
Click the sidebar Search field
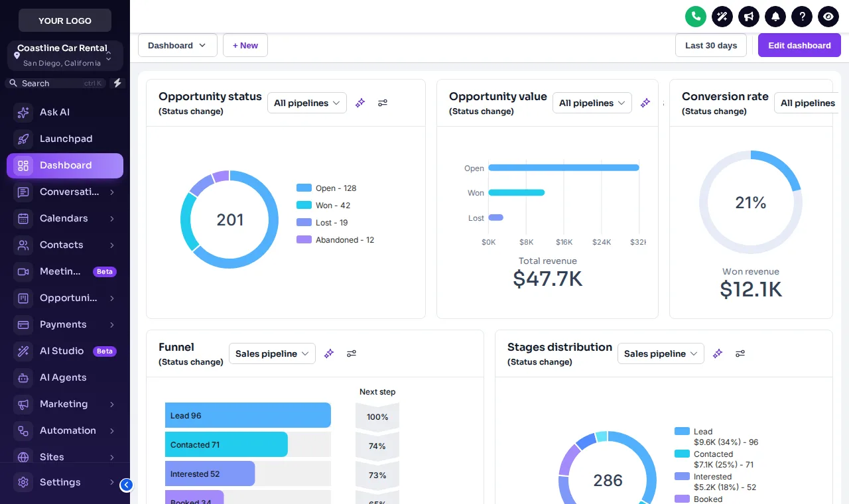(57, 83)
